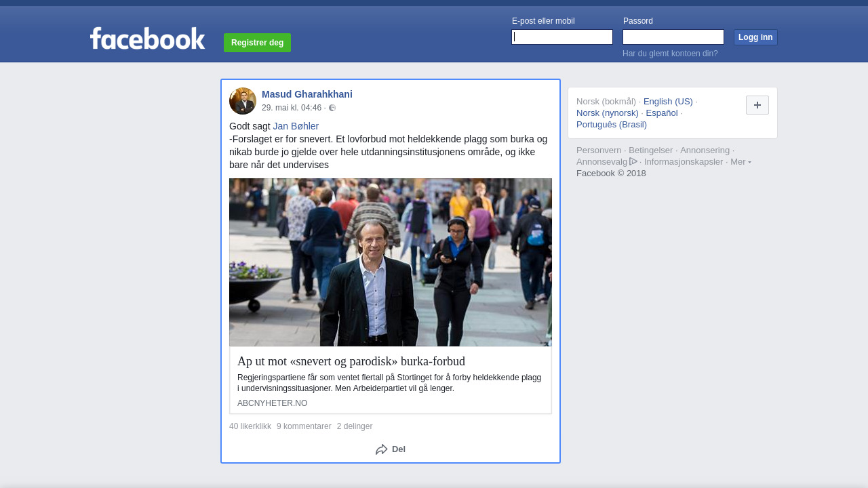Viewport: 868px width, 488px height.
Task: View the 2 delinger link
Action: [x=355, y=426]
